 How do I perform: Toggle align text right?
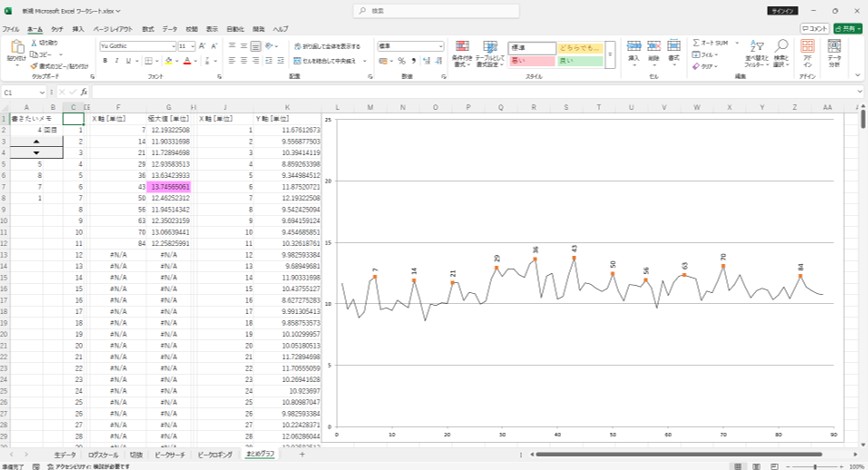pos(256,61)
